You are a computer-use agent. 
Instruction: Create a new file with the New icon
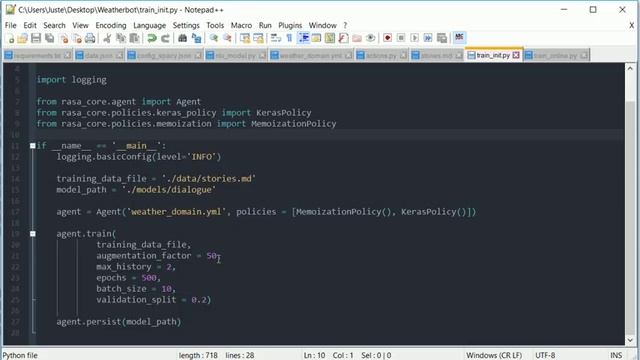pyautogui.click(x=10, y=38)
